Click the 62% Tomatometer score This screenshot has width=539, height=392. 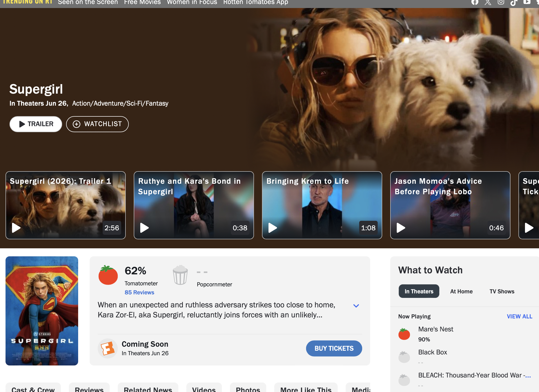[x=135, y=271]
